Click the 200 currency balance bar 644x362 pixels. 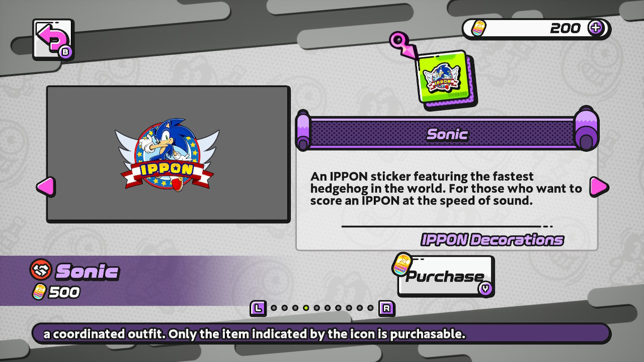[536, 29]
